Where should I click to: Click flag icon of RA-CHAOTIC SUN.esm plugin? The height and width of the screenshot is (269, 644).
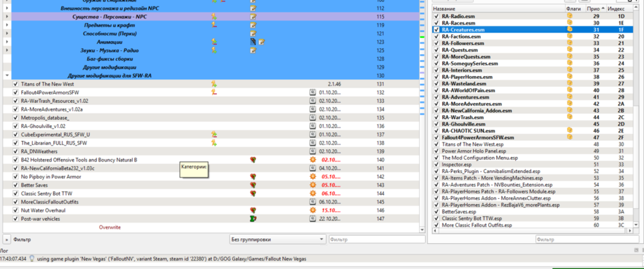tap(570, 131)
